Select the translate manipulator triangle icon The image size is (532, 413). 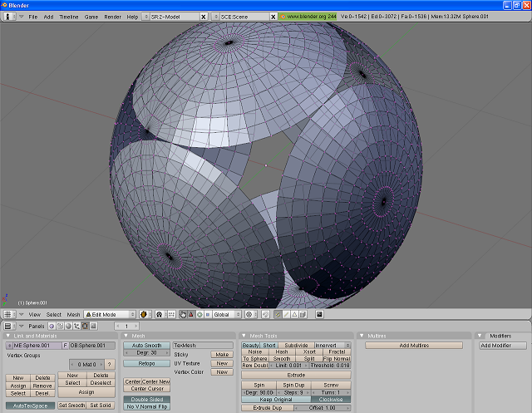[x=191, y=314]
